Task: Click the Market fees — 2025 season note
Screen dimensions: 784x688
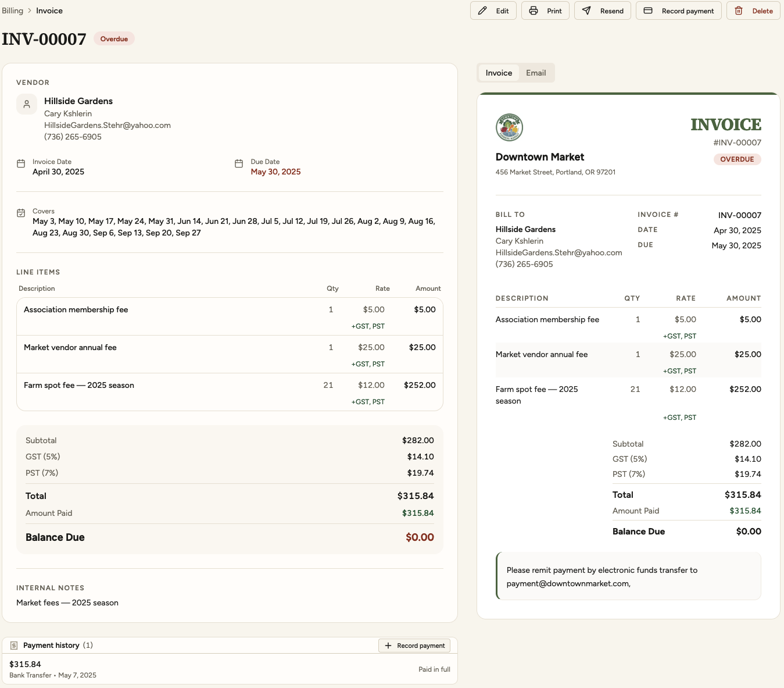Action: (67, 603)
